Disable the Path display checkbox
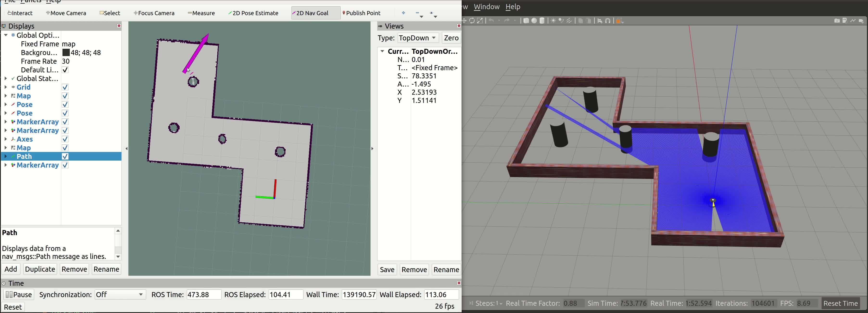This screenshot has height=313, width=868. tap(65, 156)
